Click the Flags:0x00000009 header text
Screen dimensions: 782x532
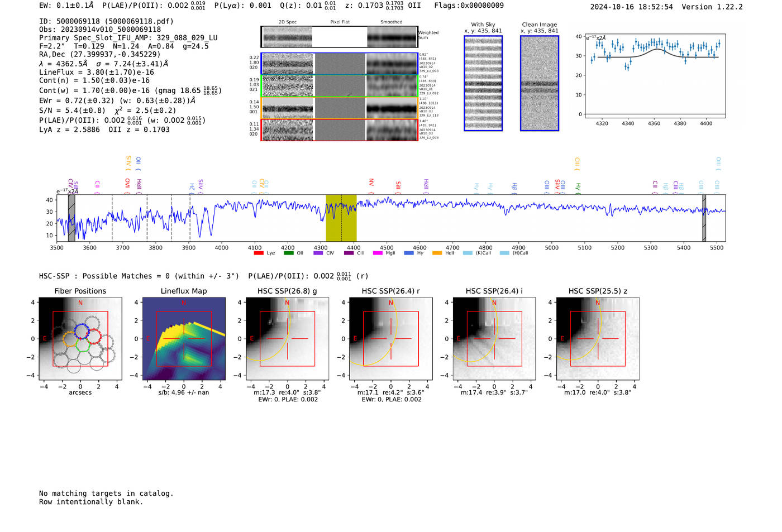[x=469, y=6]
